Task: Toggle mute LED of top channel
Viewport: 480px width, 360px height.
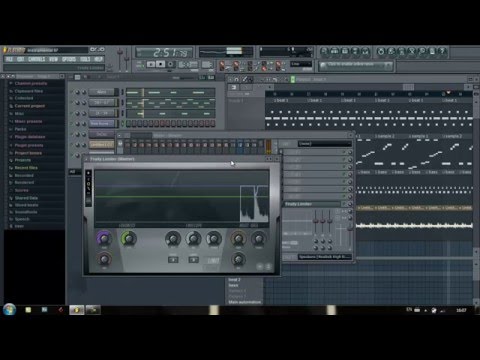Action: (71, 92)
